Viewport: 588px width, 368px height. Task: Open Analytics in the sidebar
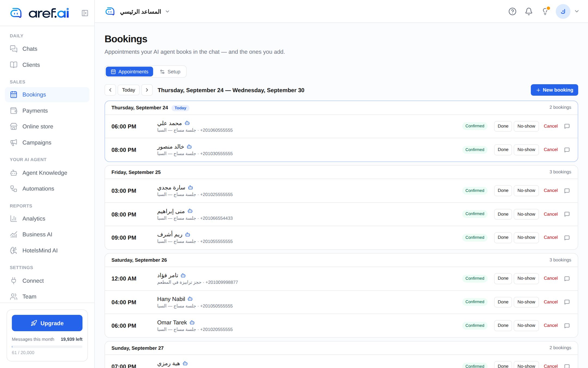(x=47, y=219)
